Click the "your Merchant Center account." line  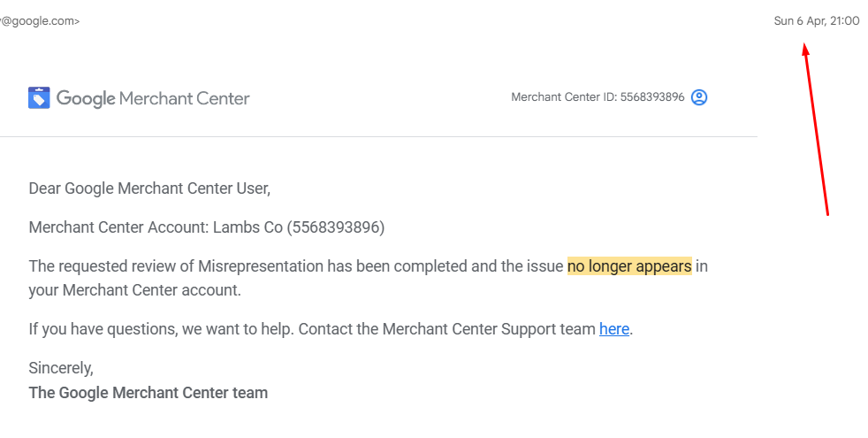click(x=134, y=289)
